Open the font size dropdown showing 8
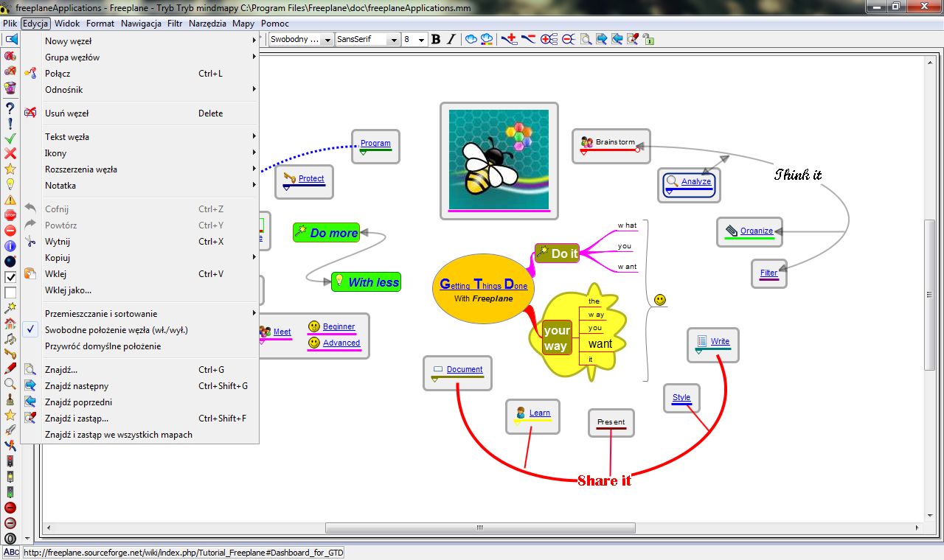This screenshot has width=944, height=560. point(414,40)
